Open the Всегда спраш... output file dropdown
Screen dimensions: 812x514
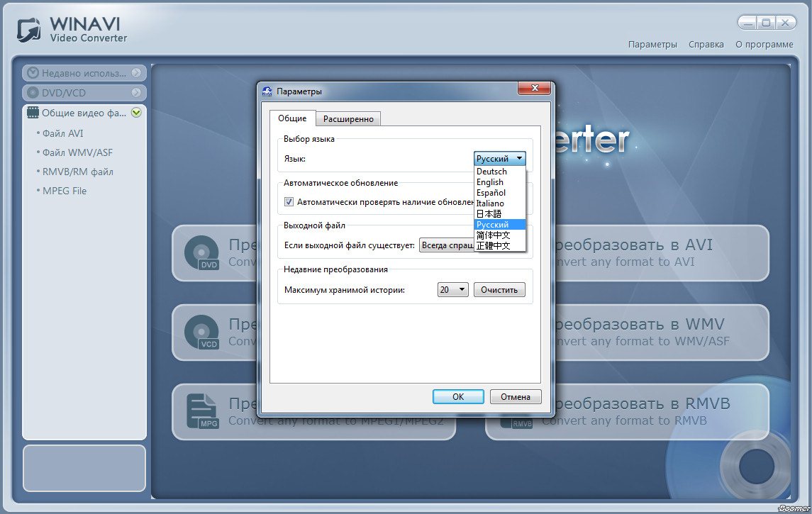[x=446, y=245]
